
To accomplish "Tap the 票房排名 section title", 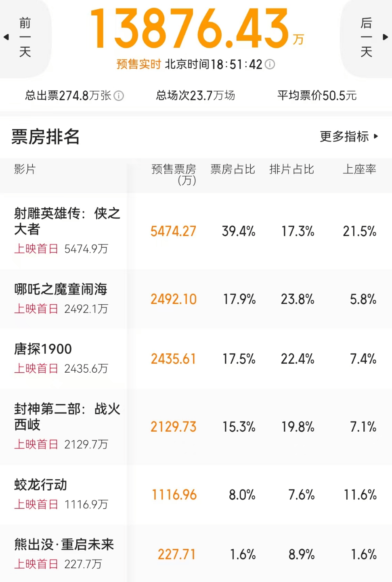I will click(45, 137).
